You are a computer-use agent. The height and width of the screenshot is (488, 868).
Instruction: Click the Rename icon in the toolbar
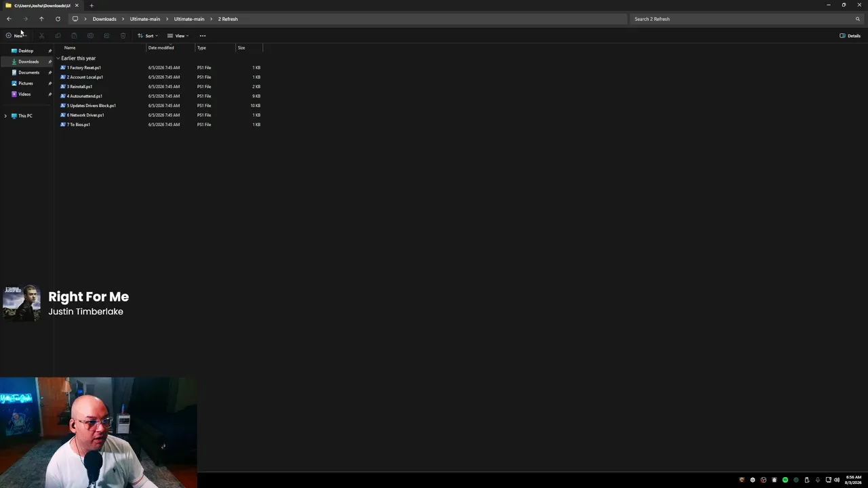point(90,36)
